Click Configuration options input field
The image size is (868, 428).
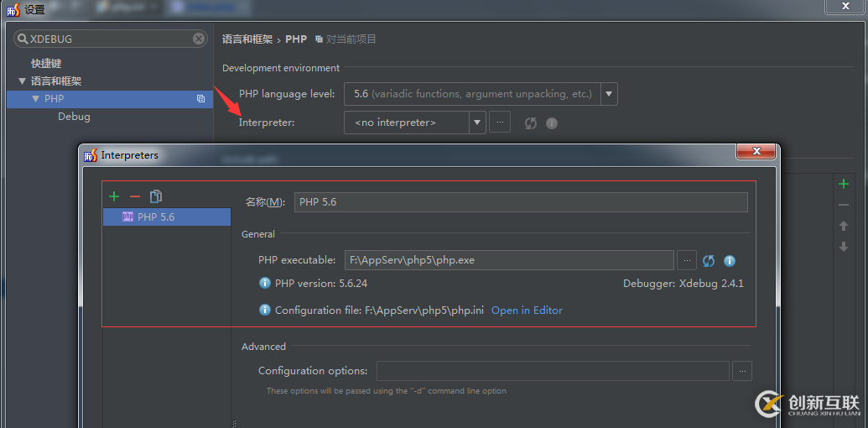[553, 370]
